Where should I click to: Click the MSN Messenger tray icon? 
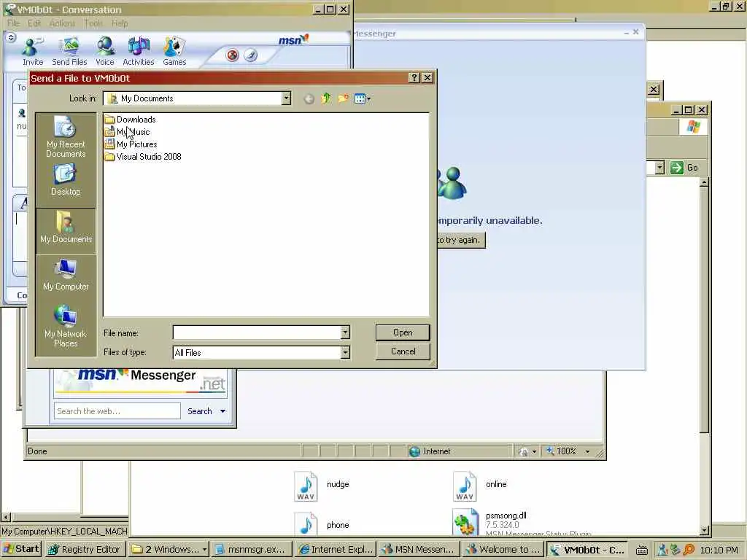pos(662,550)
